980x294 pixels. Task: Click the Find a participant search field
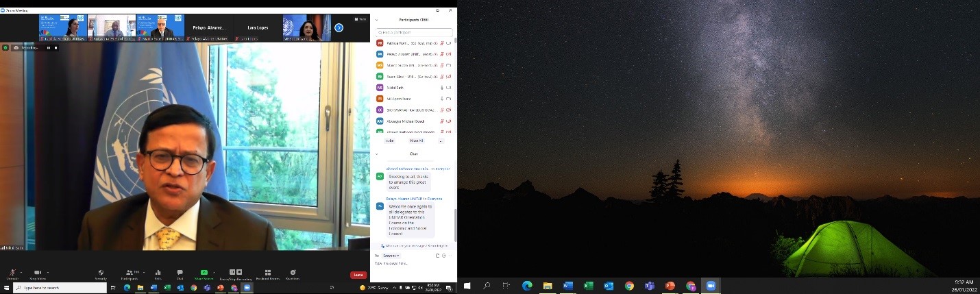pyautogui.click(x=414, y=32)
